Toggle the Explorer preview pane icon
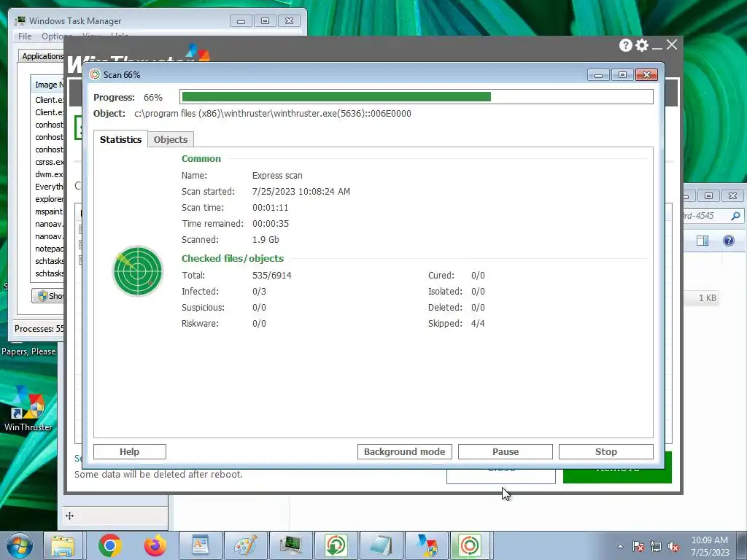This screenshot has width=747, height=560. click(x=703, y=241)
